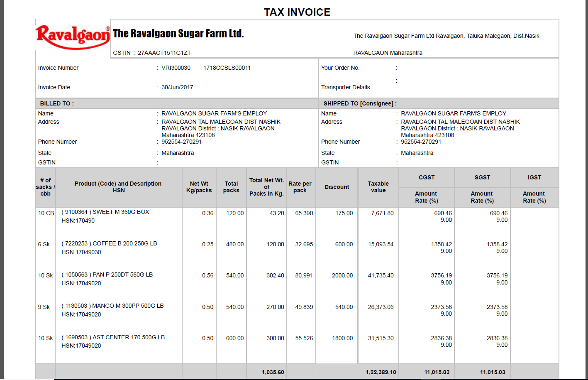This screenshot has height=380, width=588.
Task: Click the Transporter Details label
Action: click(345, 87)
